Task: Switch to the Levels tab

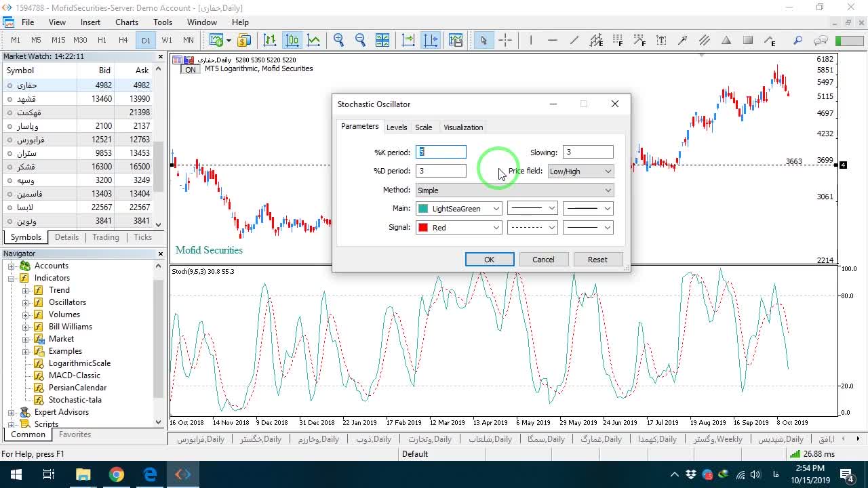Action: 397,127
